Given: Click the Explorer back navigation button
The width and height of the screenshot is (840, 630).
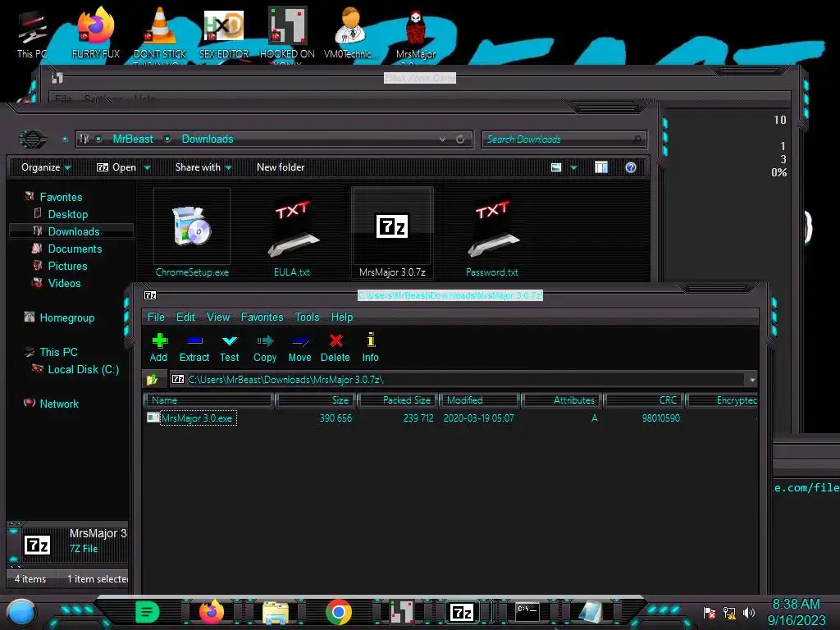Looking at the screenshot, I should coord(33,139).
